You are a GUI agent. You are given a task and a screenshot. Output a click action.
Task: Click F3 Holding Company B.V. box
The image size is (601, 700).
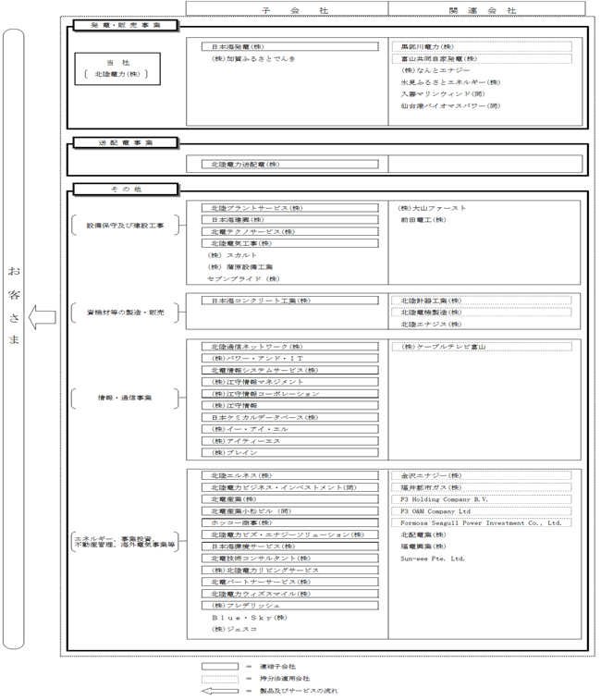tap(482, 499)
